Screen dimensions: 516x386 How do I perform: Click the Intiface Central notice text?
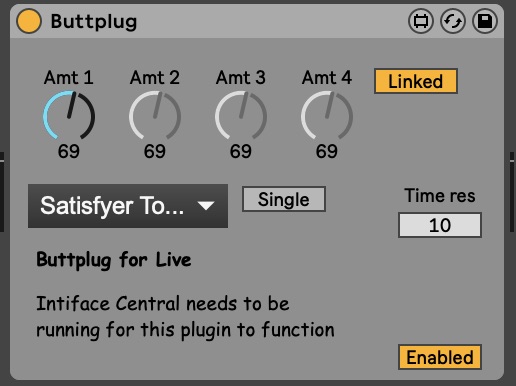pos(185,317)
